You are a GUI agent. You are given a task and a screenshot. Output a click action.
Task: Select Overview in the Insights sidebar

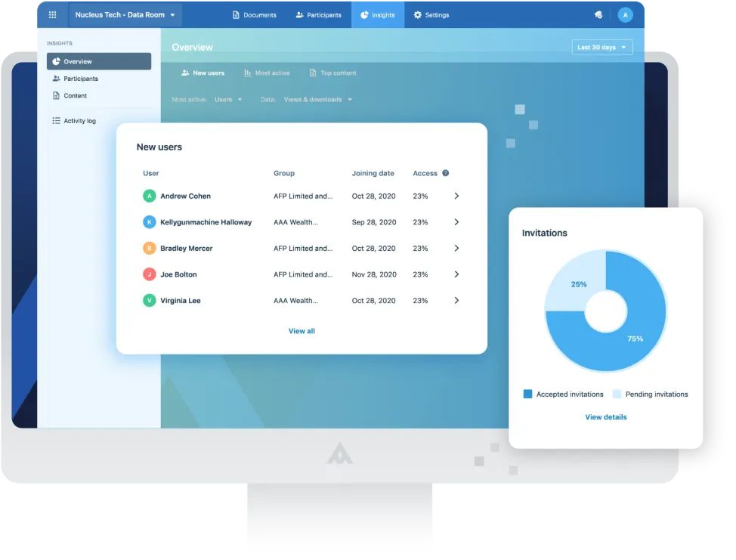[x=99, y=61]
